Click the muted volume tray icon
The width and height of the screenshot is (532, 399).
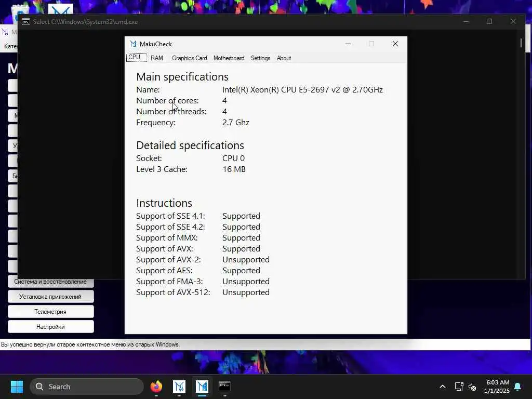(472, 387)
